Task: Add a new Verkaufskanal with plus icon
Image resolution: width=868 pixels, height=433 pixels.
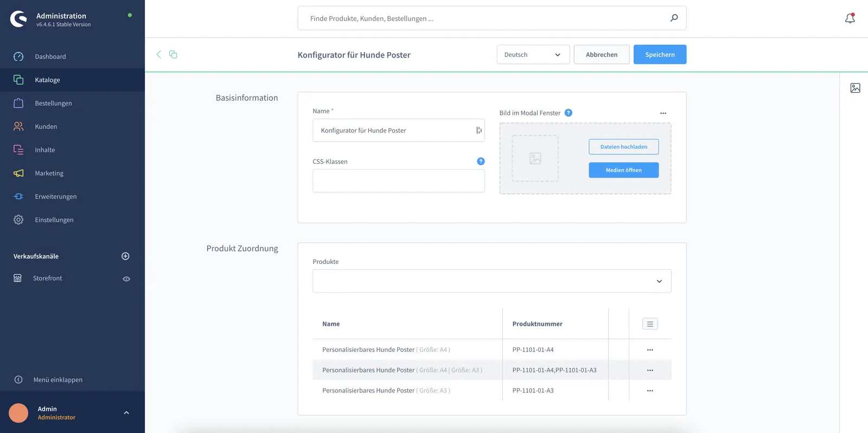Action: point(125,256)
